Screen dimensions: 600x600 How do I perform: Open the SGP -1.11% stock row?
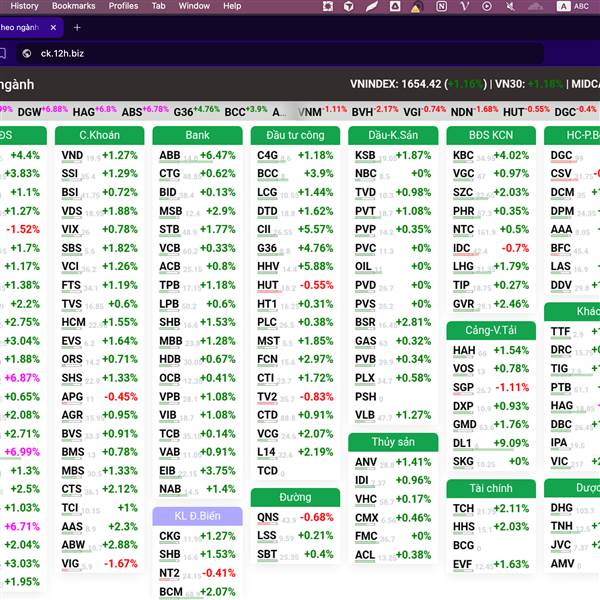point(491,388)
